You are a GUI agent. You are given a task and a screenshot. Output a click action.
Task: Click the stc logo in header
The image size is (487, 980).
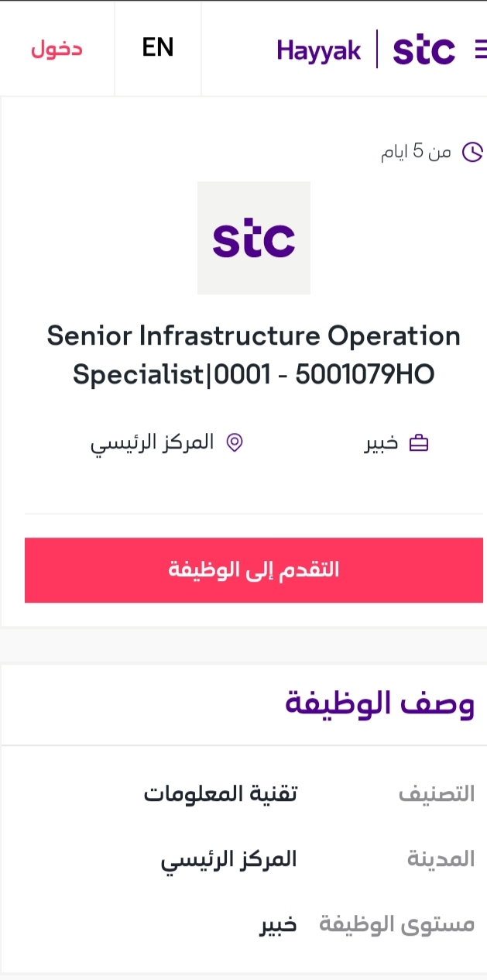coord(424,50)
